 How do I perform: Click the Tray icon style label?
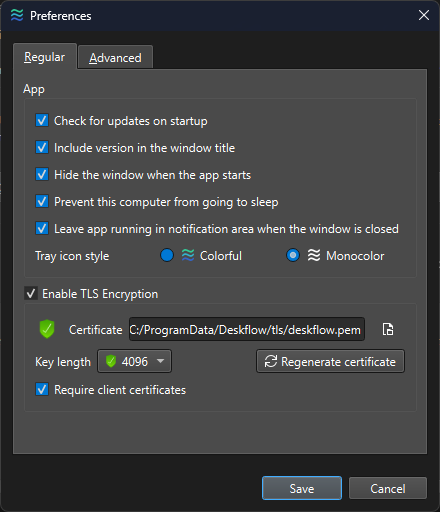click(72, 256)
